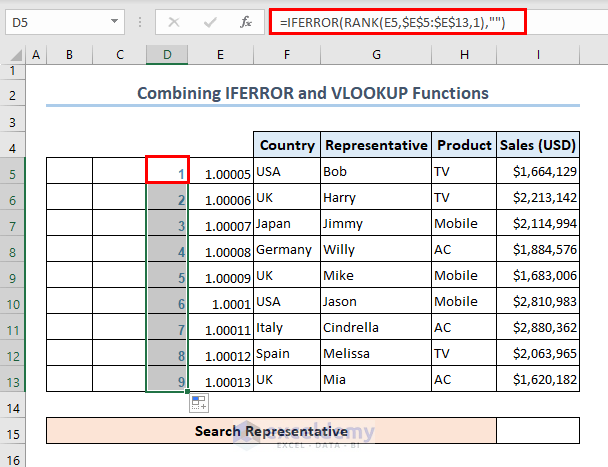608x467 pixels.
Task: Click the Enter checkmark formula icon
Action: [x=211, y=22]
